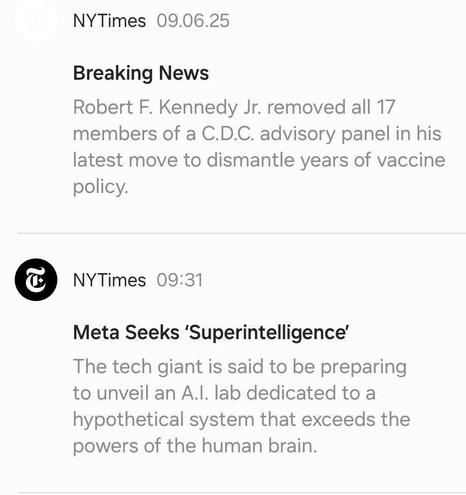Tap the 'latest move to dismantle' text line
The image size is (466, 495).
[x=259, y=160]
